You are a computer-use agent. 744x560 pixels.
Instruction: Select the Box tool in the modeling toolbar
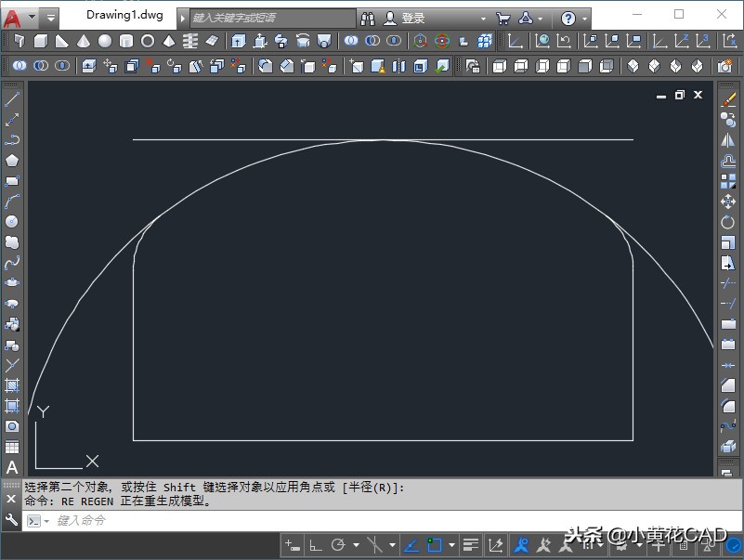[x=40, y=43]
